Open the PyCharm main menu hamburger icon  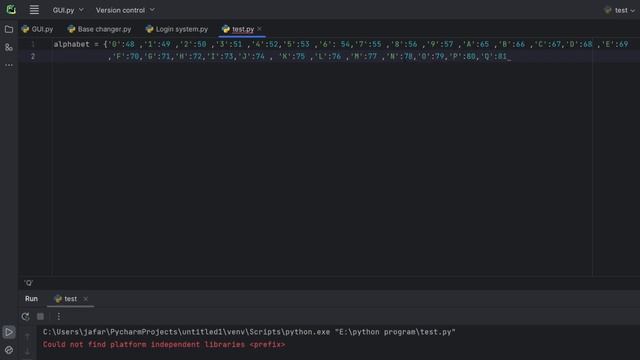pos(34,10)
